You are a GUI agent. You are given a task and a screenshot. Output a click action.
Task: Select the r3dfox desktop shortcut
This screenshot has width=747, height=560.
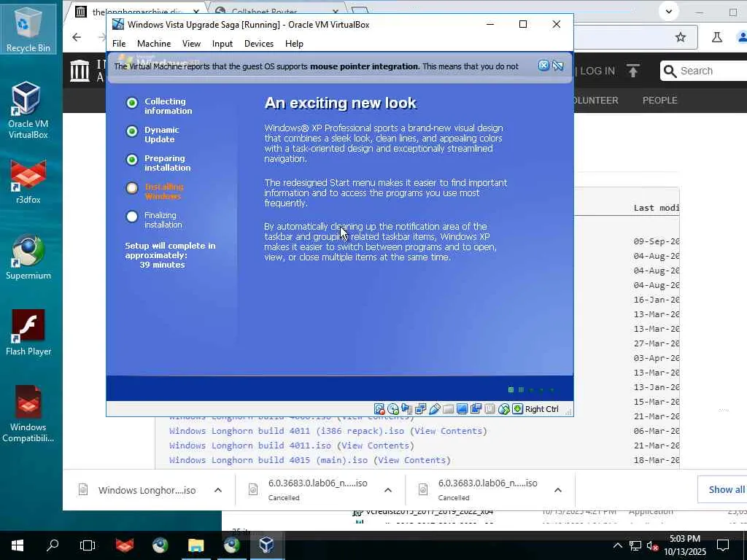coord(28,182)
